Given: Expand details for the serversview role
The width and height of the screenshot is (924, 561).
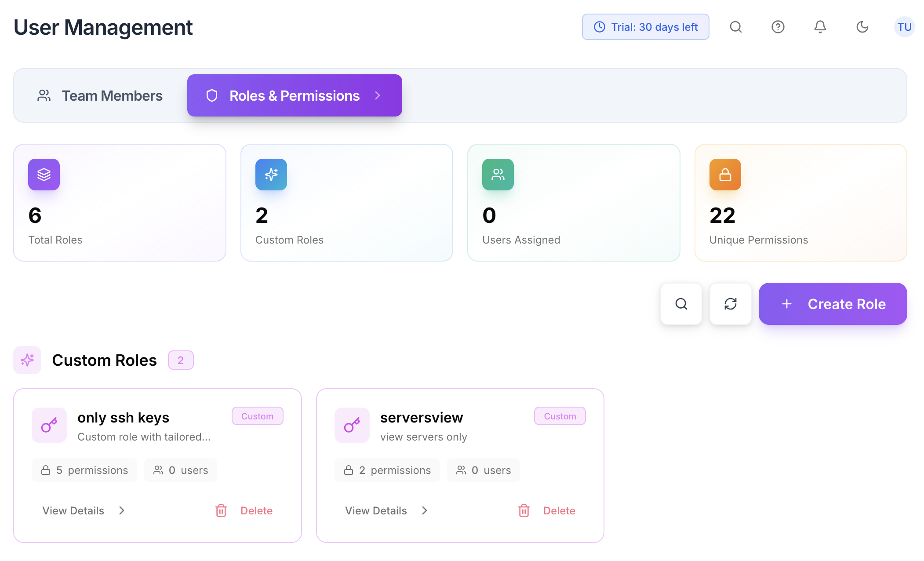Looking at the screenshot, I should point(376,510).
